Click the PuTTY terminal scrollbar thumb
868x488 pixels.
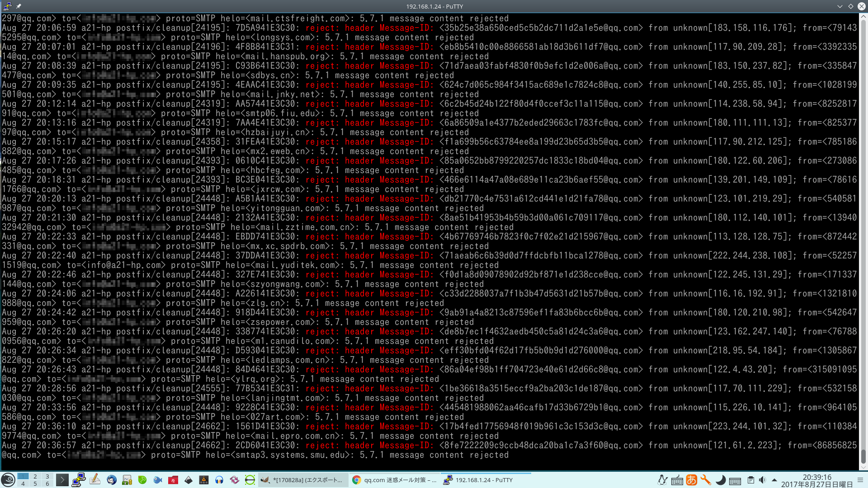tap(863, 456)
